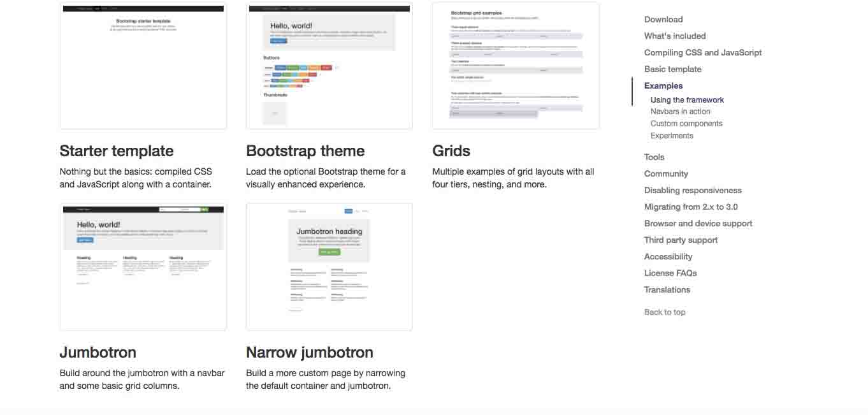Screen dimensions: 868x415
Task: Jump to Experiments subsection
Action: click(x=672, y=136)
